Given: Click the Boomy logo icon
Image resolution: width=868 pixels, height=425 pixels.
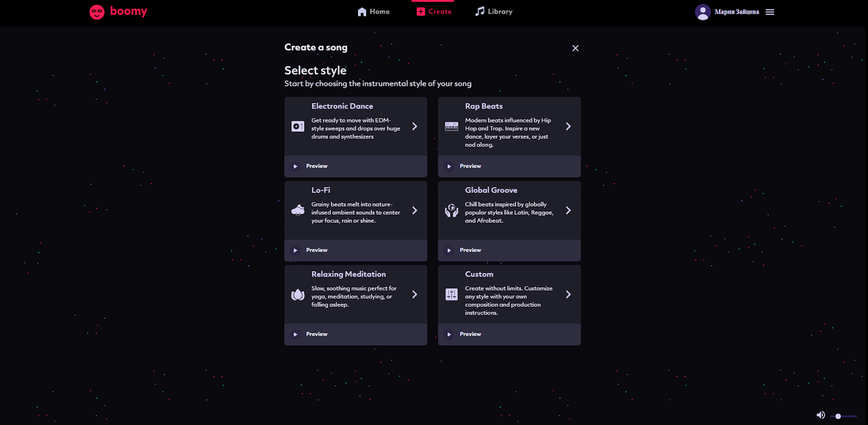Looking at the screenshot, I should click(97, 12).
